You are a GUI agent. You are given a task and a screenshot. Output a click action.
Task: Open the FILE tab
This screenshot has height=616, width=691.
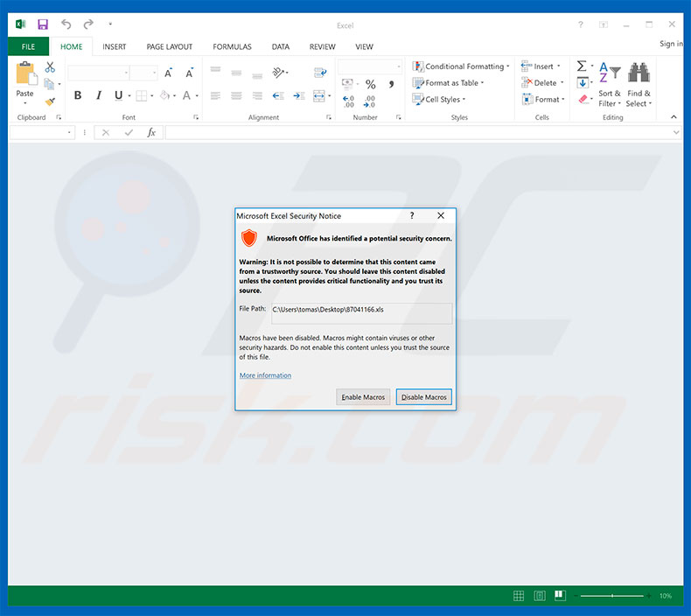click(x=28, y=46)
